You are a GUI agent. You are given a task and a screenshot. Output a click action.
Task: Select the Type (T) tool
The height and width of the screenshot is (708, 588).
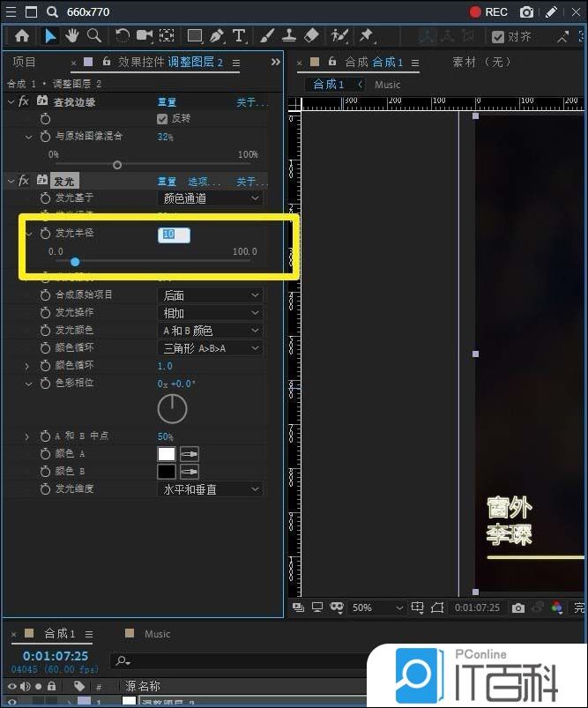click(239, 35)
